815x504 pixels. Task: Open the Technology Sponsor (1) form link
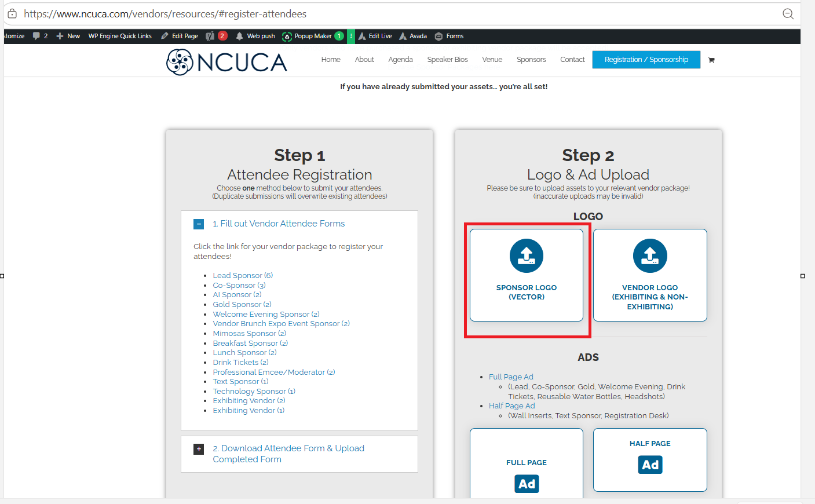tap(254, 391)
